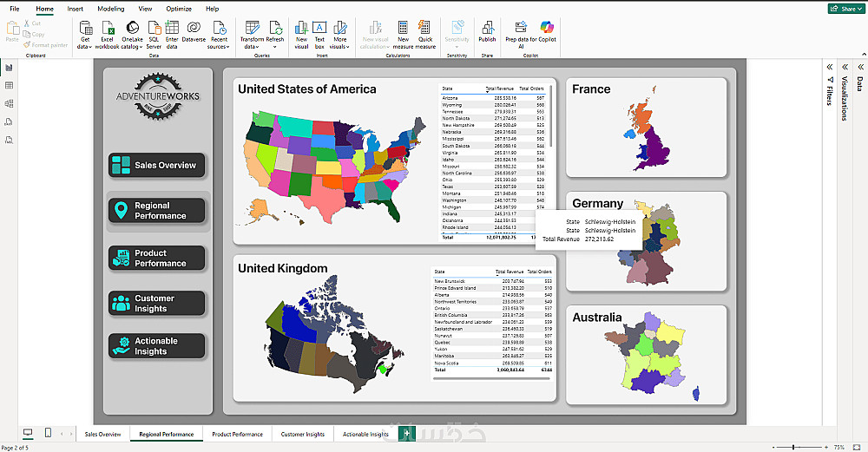This screenshot has width=868, height=452.
Task: Select Product Performance page tab
Action: tap(238, 434)
